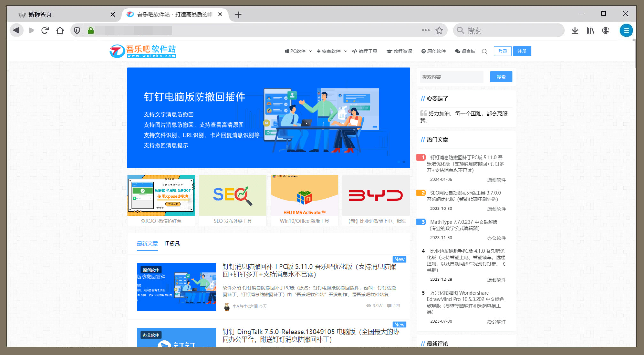Open the downloads panel

coord(575,30)
